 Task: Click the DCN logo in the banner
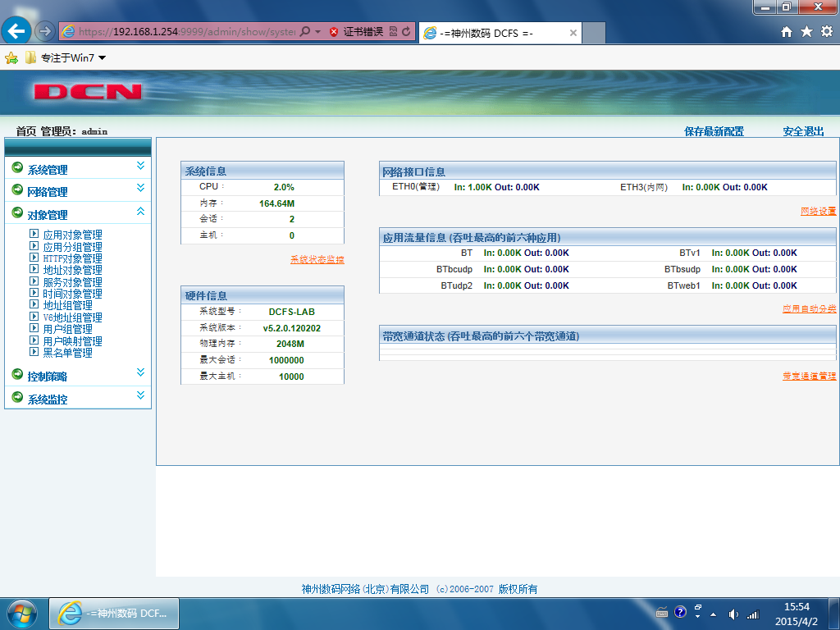87,92
